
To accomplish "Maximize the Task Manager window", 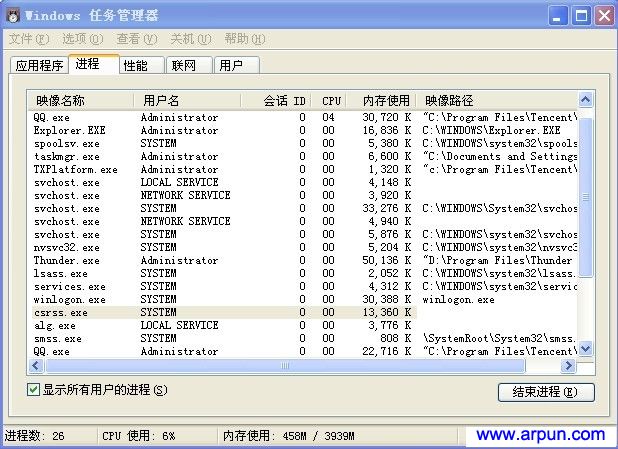I will click(x=581, y=16).
